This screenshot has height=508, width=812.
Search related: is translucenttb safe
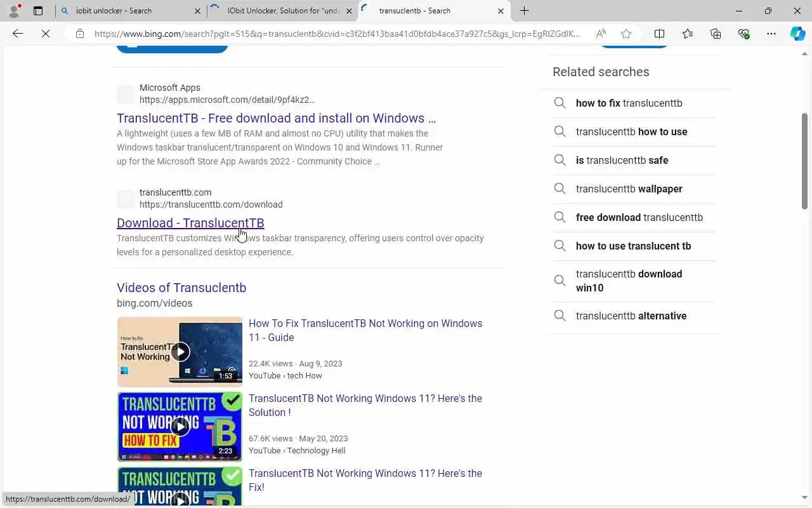[x=622, y=160]
